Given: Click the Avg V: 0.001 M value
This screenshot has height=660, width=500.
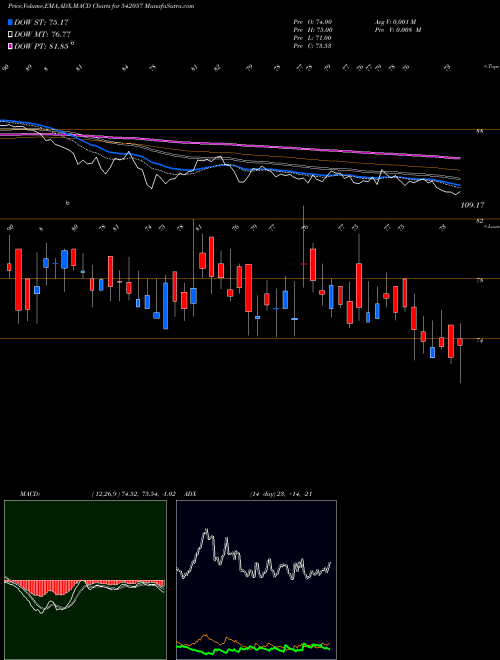Looking at the screenshot, I should tap(395, 22).
